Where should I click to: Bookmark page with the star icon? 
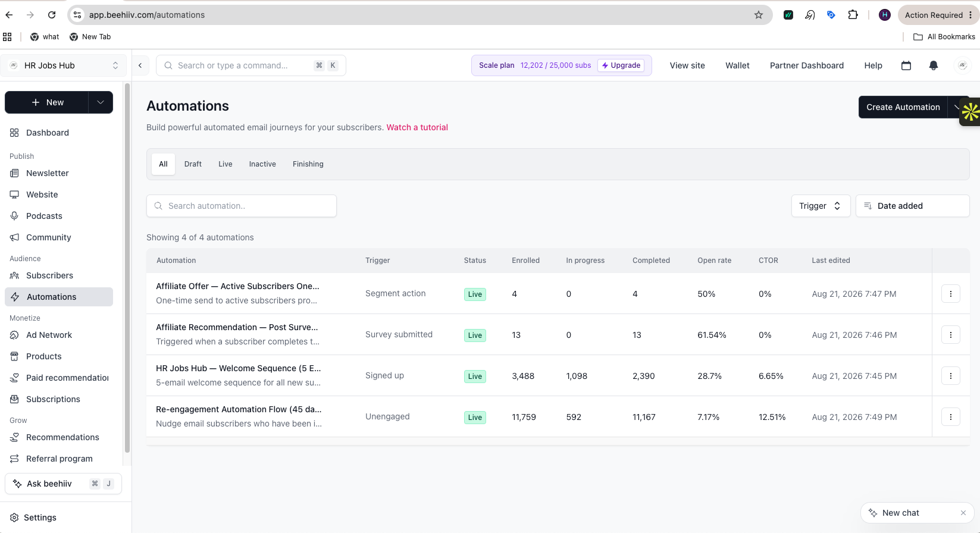pos(758,15)
